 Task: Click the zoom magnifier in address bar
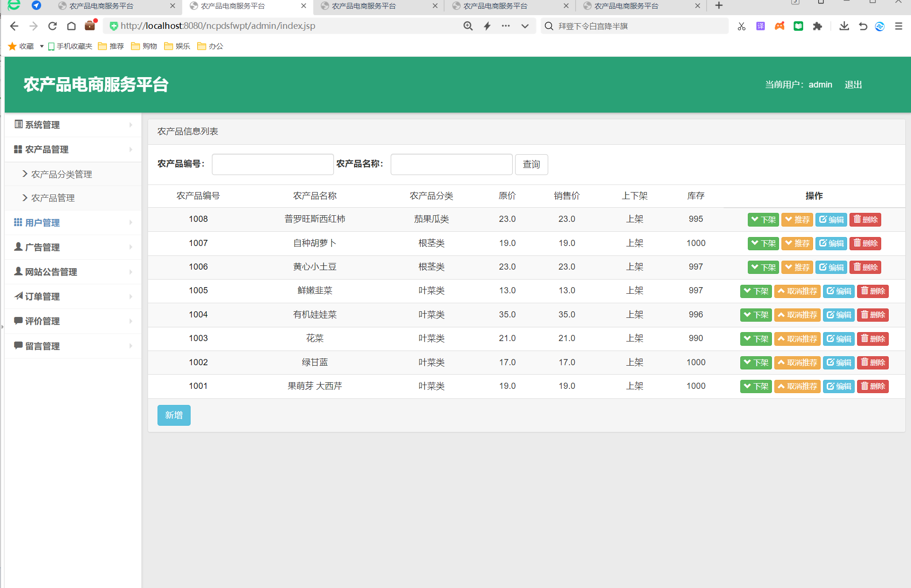coord(468,26)
